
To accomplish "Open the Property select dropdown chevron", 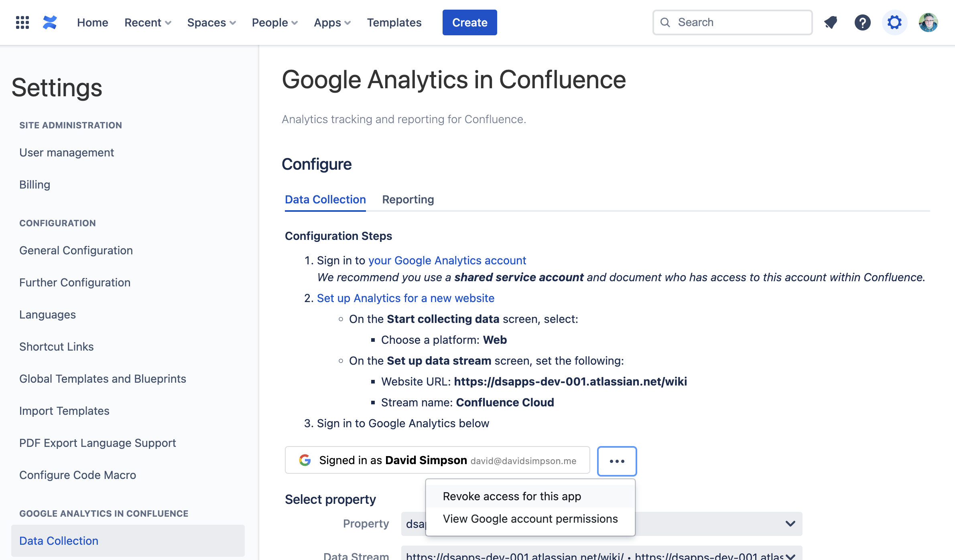I will tap(790, 523).
